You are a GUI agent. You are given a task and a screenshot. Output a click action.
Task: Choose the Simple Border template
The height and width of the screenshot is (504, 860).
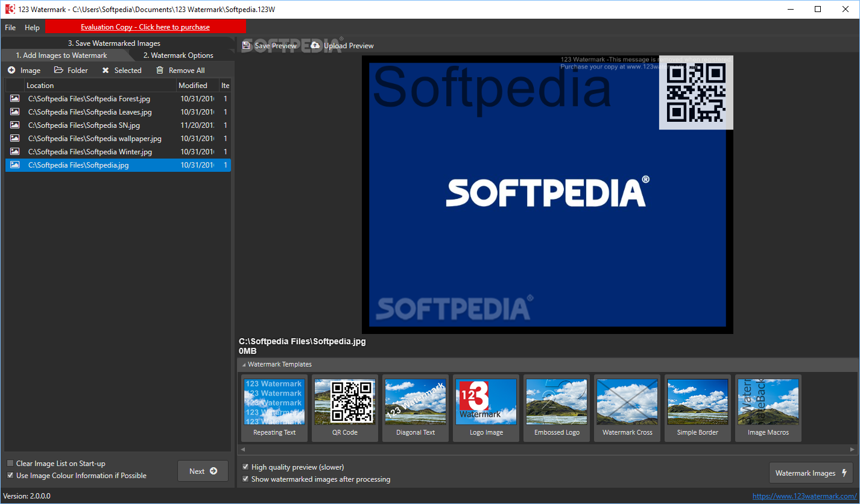(x=698, y=408)
